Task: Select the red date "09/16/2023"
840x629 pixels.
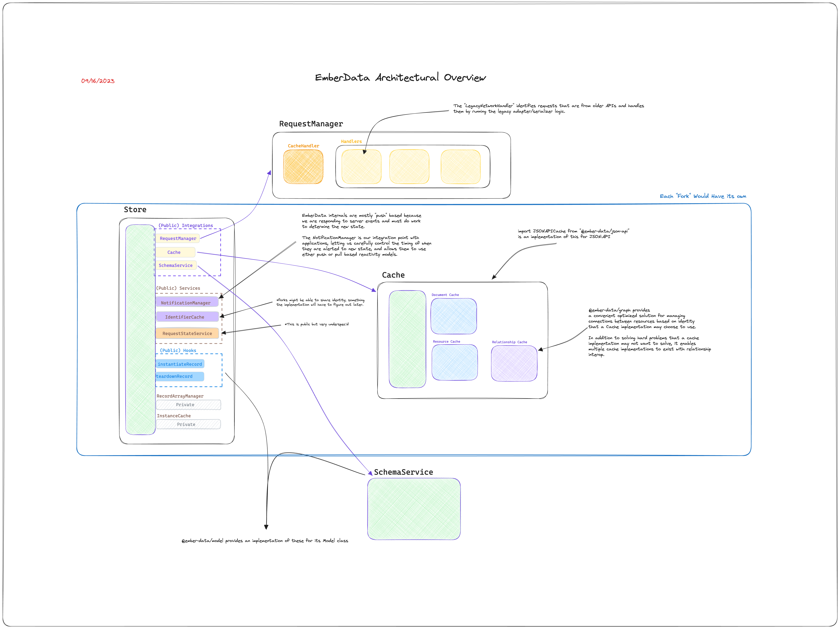Action: point(98,81)
